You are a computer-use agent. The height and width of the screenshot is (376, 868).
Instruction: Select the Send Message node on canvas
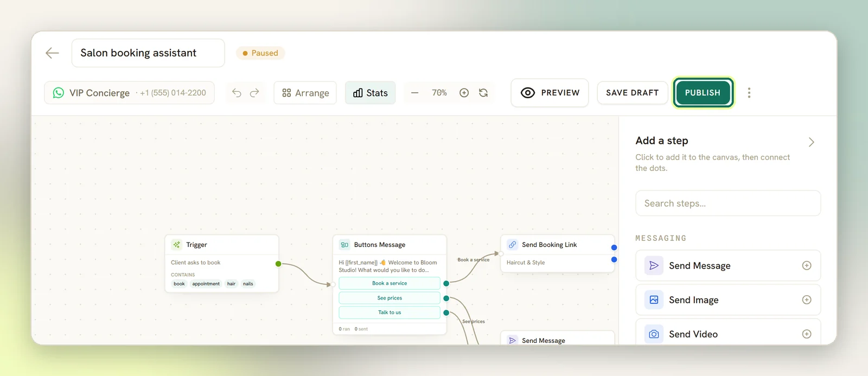[x=557, y=338]
